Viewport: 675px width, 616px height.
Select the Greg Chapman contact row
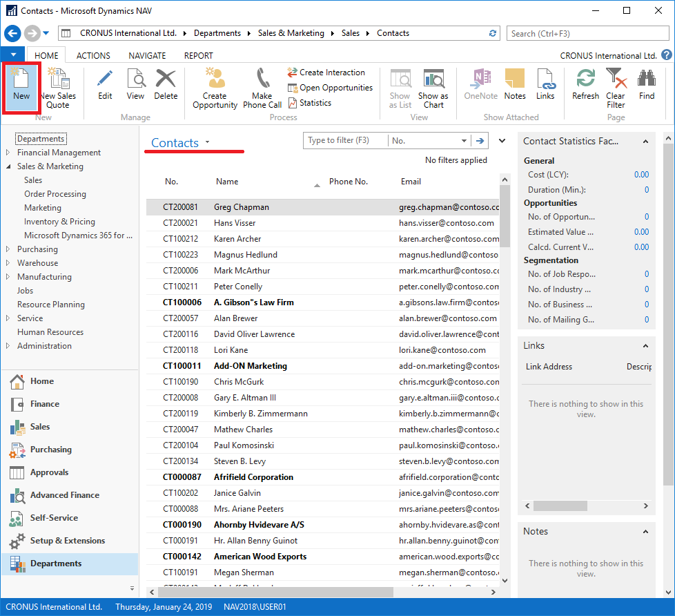pyautogui.click(x=242, y=207)
